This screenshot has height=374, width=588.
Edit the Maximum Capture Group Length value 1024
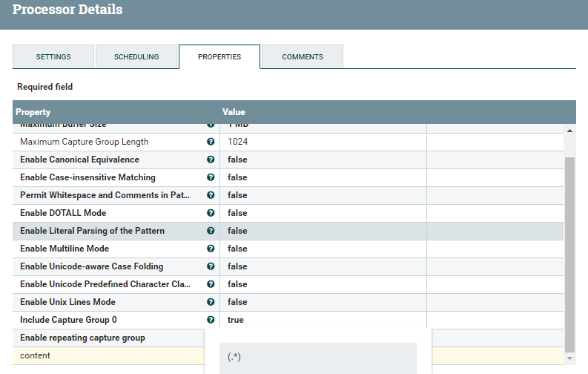[323, 142]
